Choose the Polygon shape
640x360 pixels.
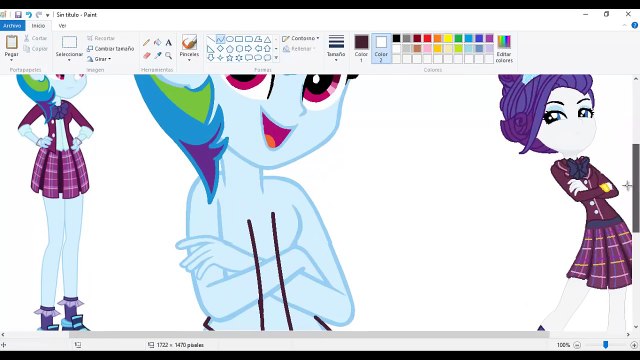258,39
